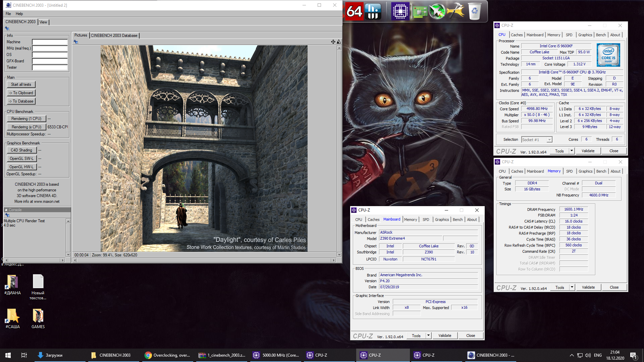
Task: Open MSI Afterburner jet dock icon
Action: tap(437, 11)
